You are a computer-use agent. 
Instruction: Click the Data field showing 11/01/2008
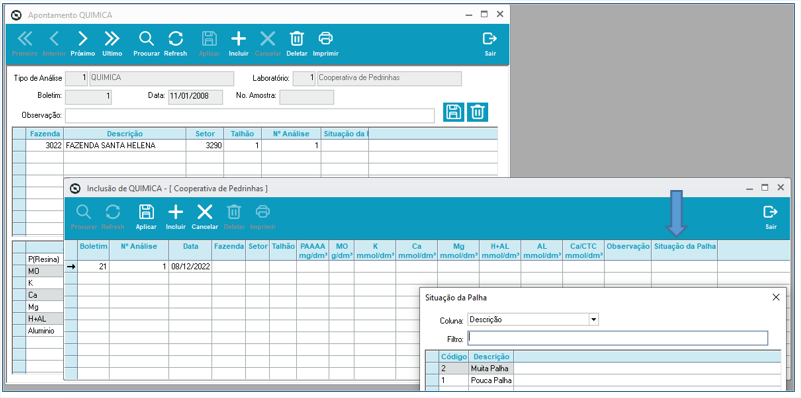[195, 97]
